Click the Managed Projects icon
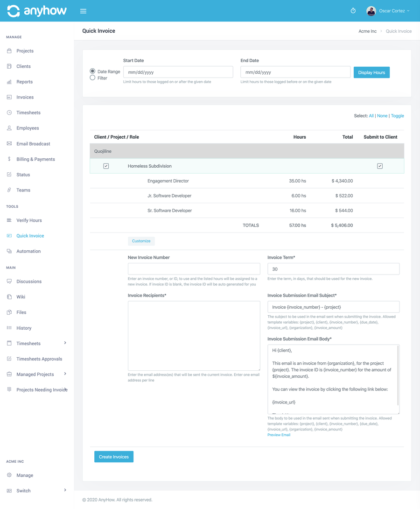Screen dimensions: 420x509 click(9, 375)
